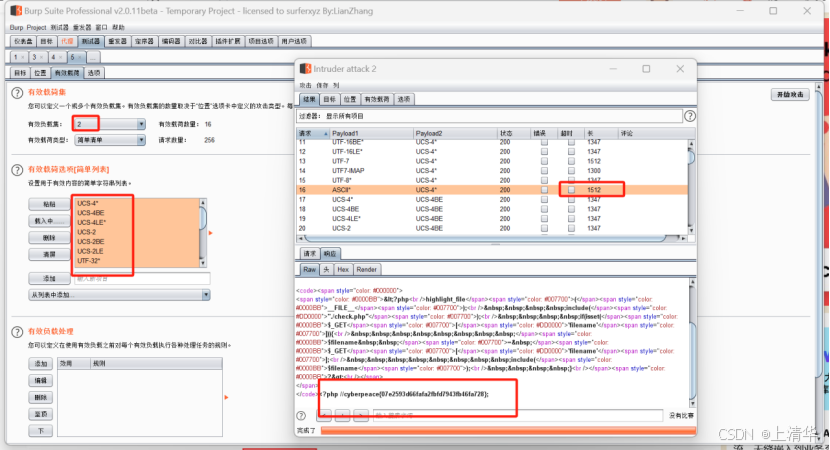Viewport: 830px width, 450px height.
Task: Show the response in Render view
Action: (x=366, y=269)
